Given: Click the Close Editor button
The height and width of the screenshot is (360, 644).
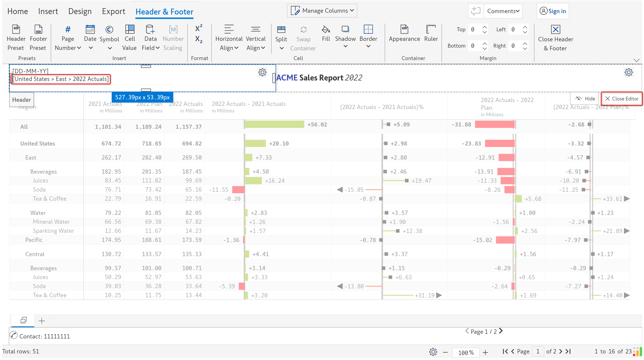Looking at the screenshot, I should [x=622, y=99].
